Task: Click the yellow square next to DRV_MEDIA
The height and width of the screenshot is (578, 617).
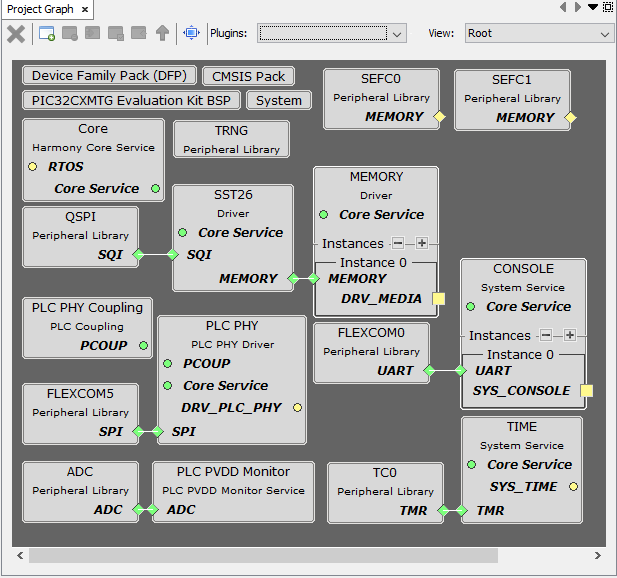Action: coord(438,299)
